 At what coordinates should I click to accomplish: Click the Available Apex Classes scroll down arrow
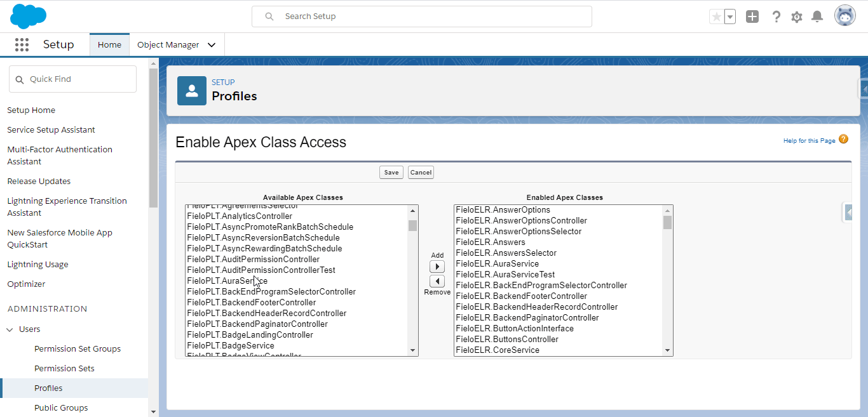point(413,350)
